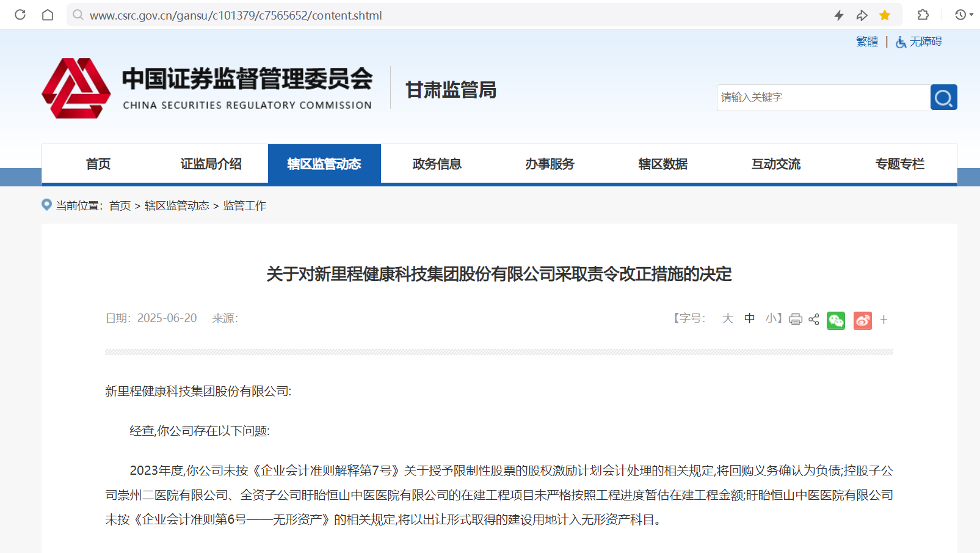Viewport: 980px width, 553px height.
Task: Select the 辖区监管动态 navigation tab
Action: (x=324, y=164)
